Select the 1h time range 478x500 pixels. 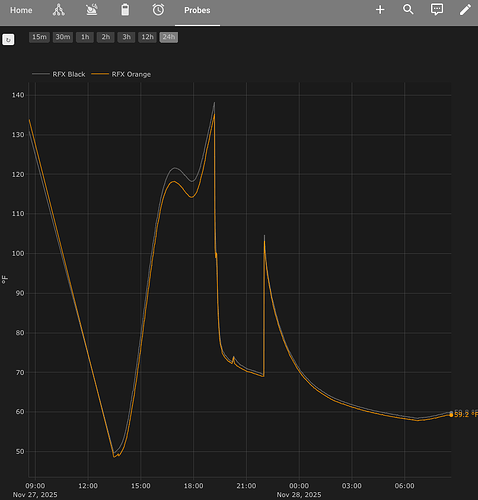tap(85, 37)
